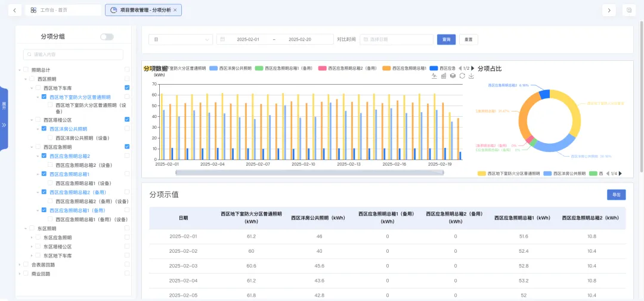
Task: Uncheck 西区地下室防火分区普通照明 checkbox
Action: pos(45,97)
